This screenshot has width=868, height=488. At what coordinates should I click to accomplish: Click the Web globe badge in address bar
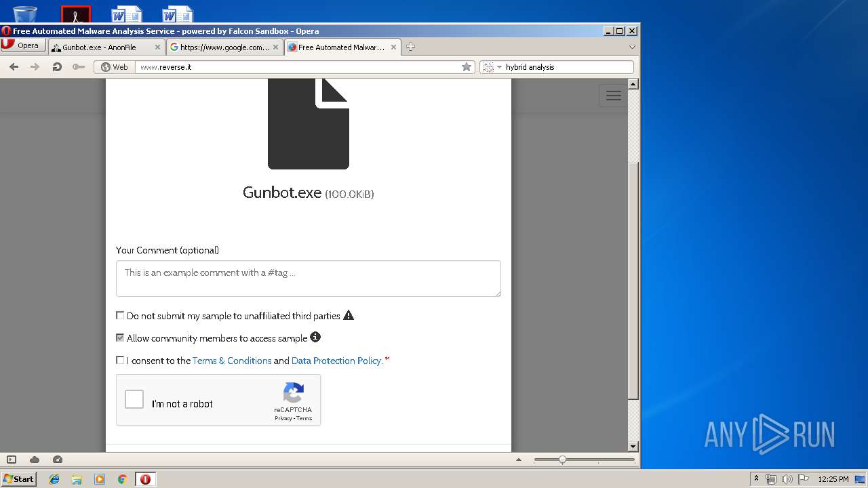pyautogui.click(x=115, y=67)
